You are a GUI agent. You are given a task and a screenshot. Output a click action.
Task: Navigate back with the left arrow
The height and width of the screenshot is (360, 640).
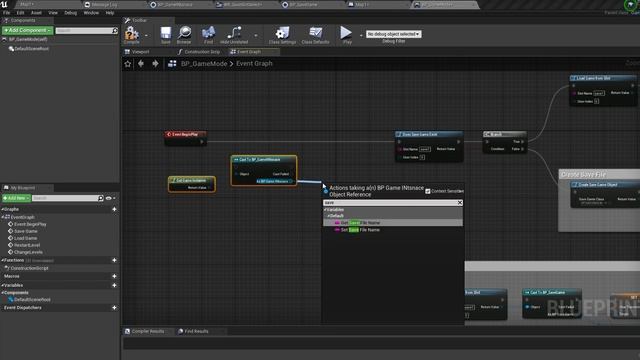pos(141,64)
